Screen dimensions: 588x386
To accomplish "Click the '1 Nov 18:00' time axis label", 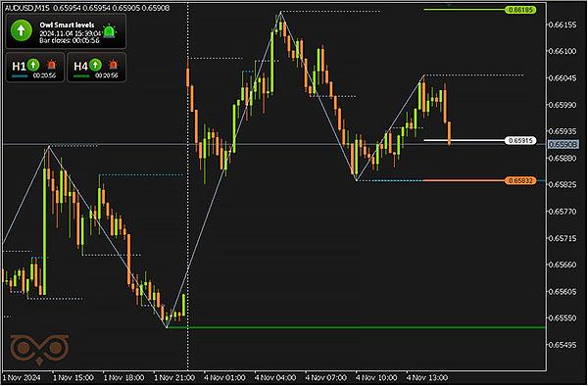I will click(x=123, y=378).
